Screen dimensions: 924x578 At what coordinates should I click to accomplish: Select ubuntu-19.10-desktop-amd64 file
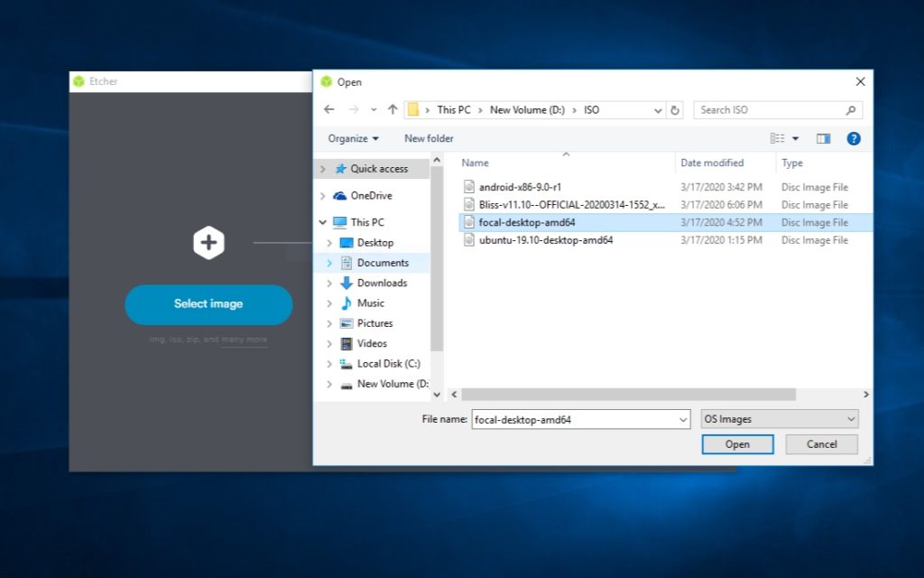546,240
